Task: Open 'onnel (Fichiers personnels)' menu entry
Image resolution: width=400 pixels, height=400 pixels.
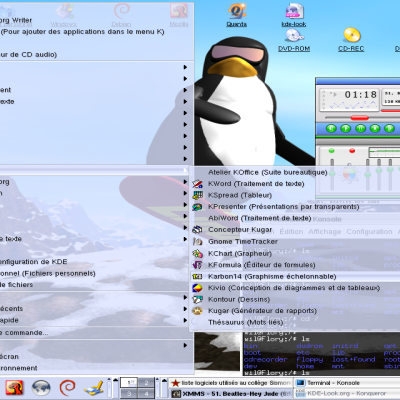Action: coord(48,273)
